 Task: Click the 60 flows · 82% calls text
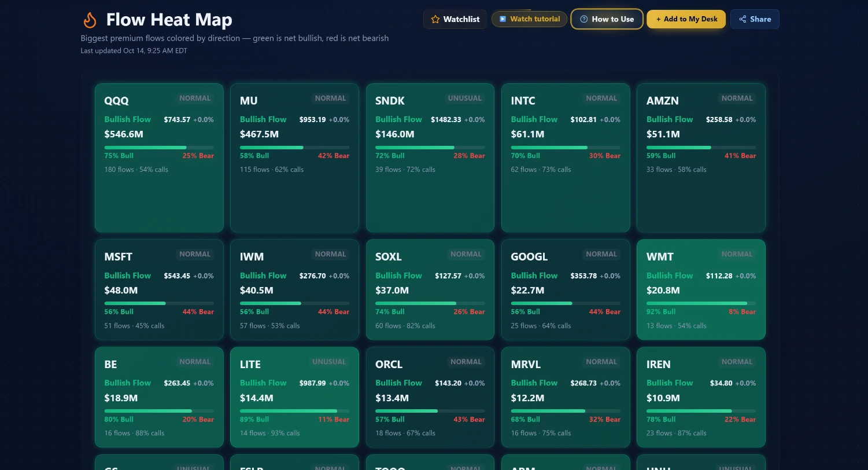405,326
